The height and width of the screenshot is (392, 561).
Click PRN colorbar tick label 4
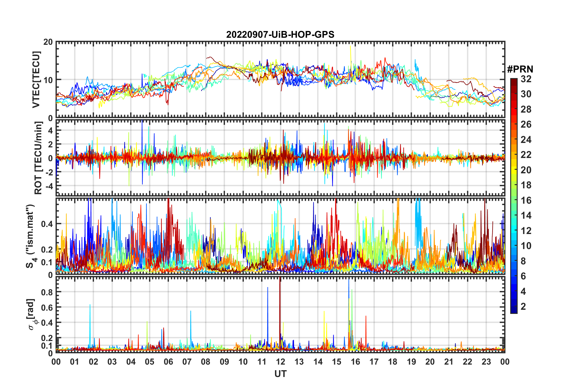point(524,291)
